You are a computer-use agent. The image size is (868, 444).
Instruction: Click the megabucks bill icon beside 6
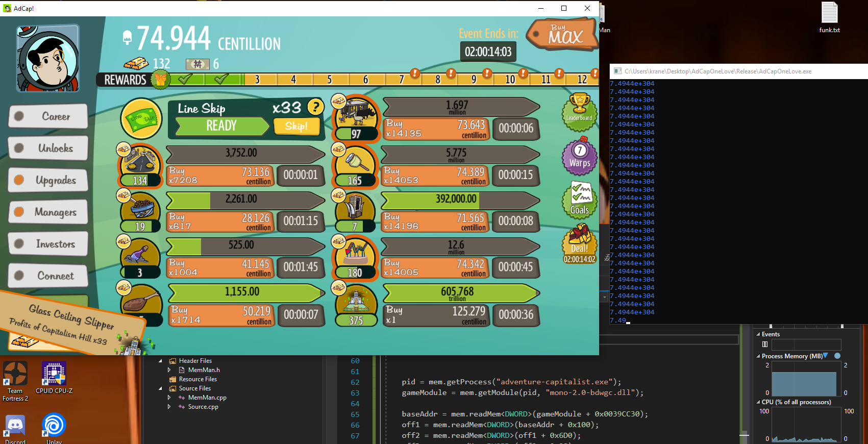pos(197,64)
